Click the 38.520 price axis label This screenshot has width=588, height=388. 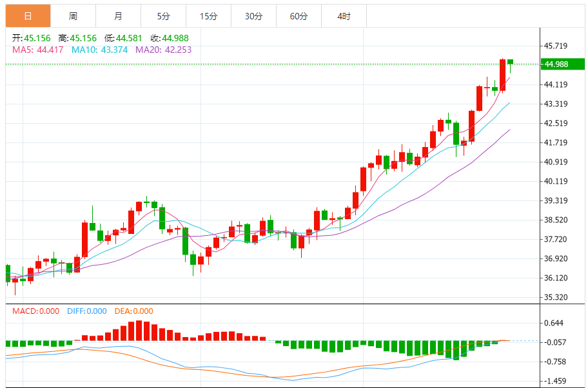click(556, 220)
